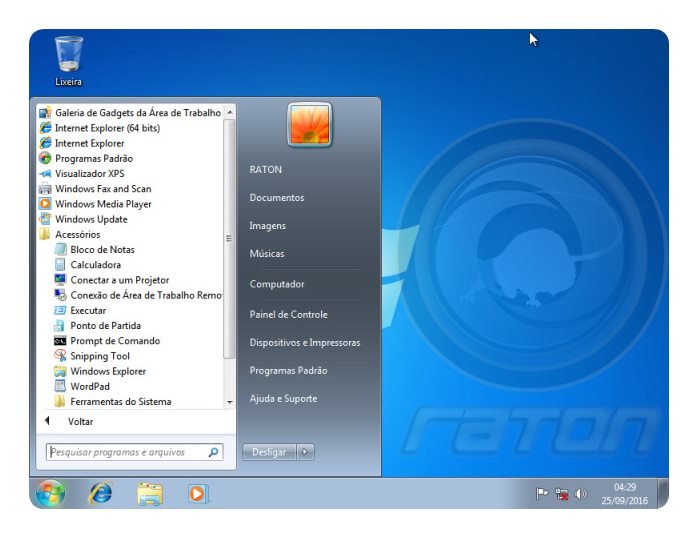
Task: Click the Galeria de Gadgets icon
Action: (x=45, y=113)
